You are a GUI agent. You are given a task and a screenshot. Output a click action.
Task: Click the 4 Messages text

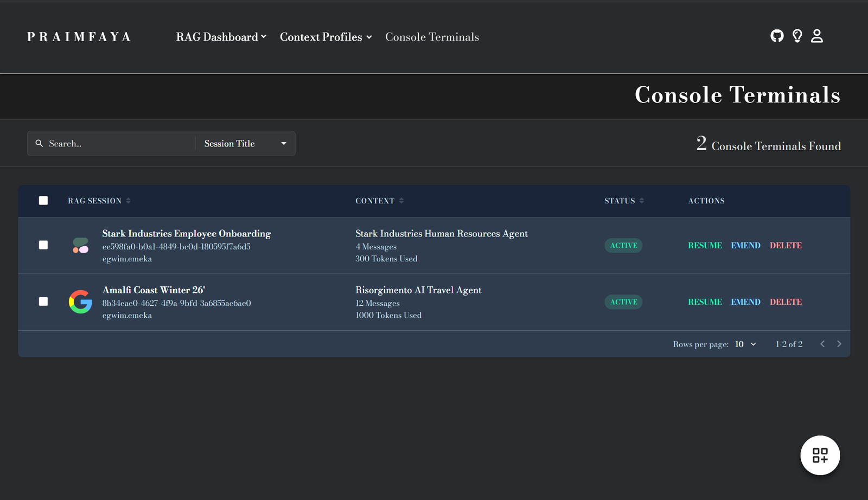(376, 247)
